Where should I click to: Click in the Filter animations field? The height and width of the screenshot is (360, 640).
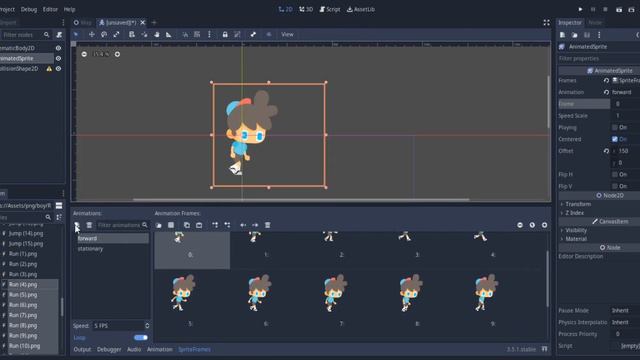pos(122,225)
